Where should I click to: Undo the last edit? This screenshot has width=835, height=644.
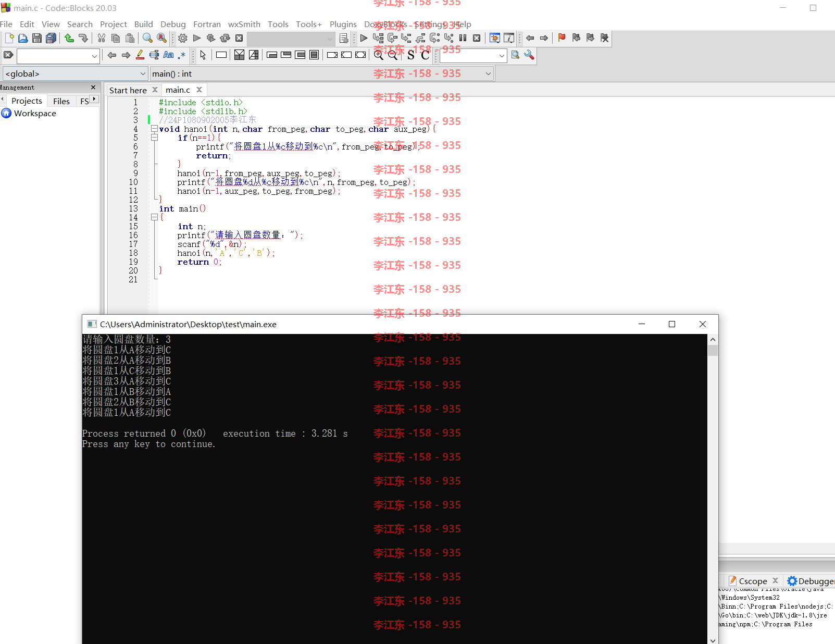click(x=69, y=38)
